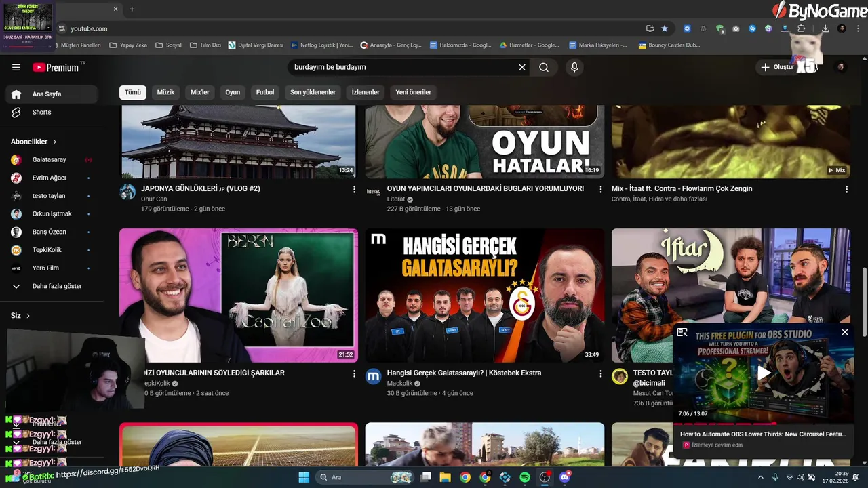Play the miniplayer video
868x488 pixels.
pos(764,372)
